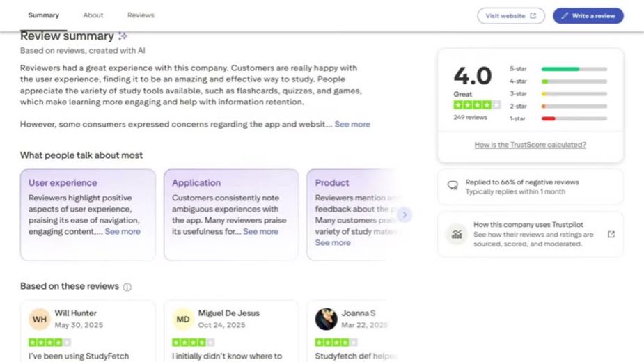Switch to the Reviews tab

[x=141, y=15]
